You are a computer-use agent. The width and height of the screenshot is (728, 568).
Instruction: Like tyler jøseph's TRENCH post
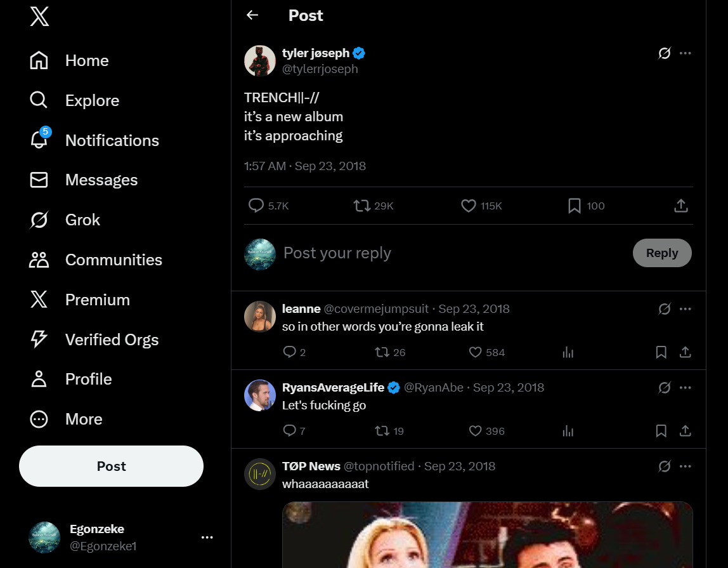click(x=469, y=206)
